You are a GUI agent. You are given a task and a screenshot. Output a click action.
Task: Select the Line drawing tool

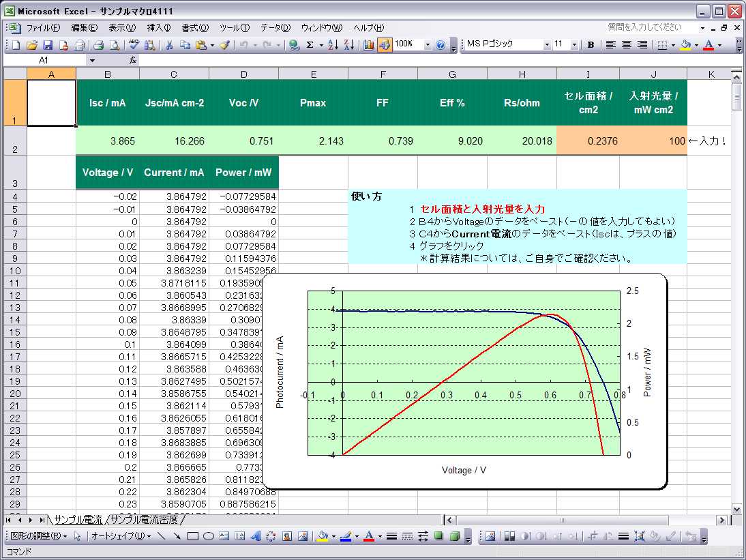[162, 536]
